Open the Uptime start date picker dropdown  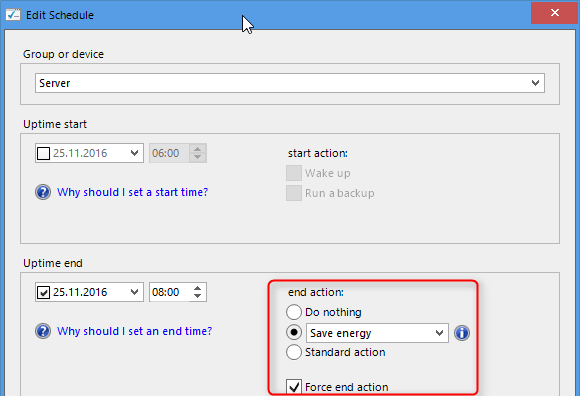pyautogui.click(x=134, y=153)
